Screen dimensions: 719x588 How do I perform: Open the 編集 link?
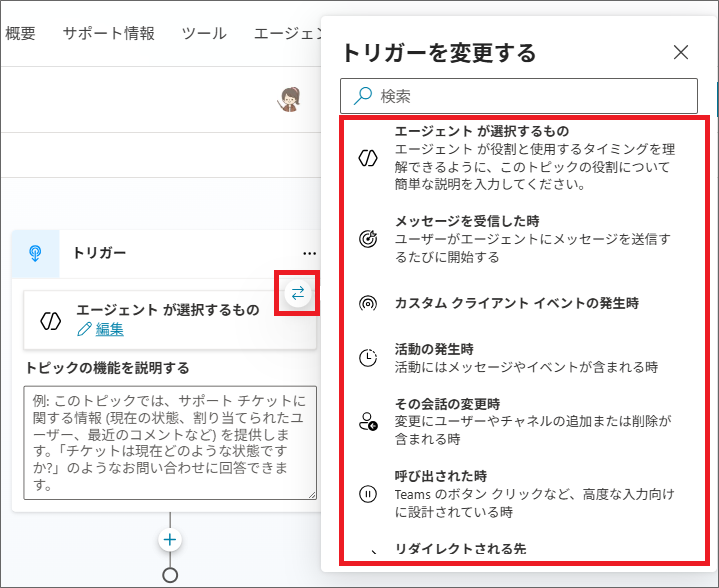tap(110, 329)
